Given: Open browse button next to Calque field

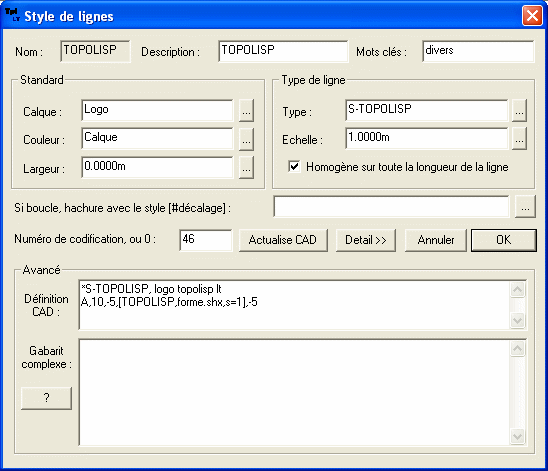Looking at the screenshot, I should pos(246,111).
